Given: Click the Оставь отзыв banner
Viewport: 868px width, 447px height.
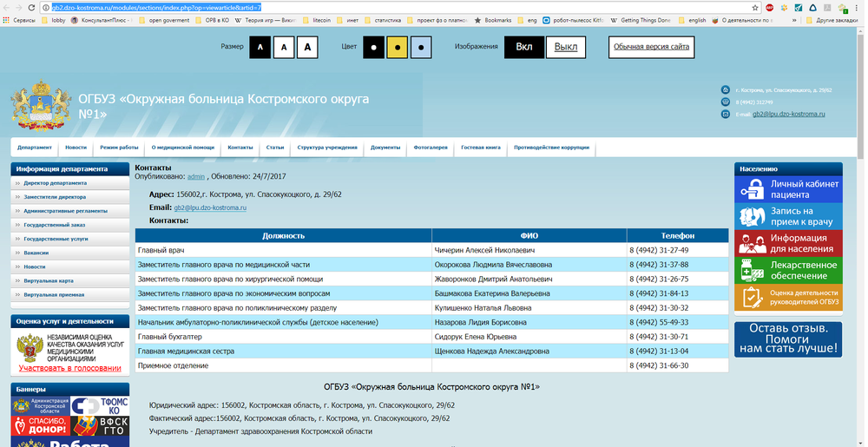Looking at the screenshot, I should tap(788, 339).
